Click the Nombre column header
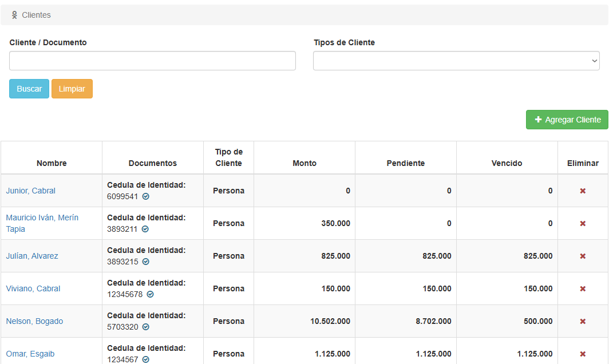 51,163
